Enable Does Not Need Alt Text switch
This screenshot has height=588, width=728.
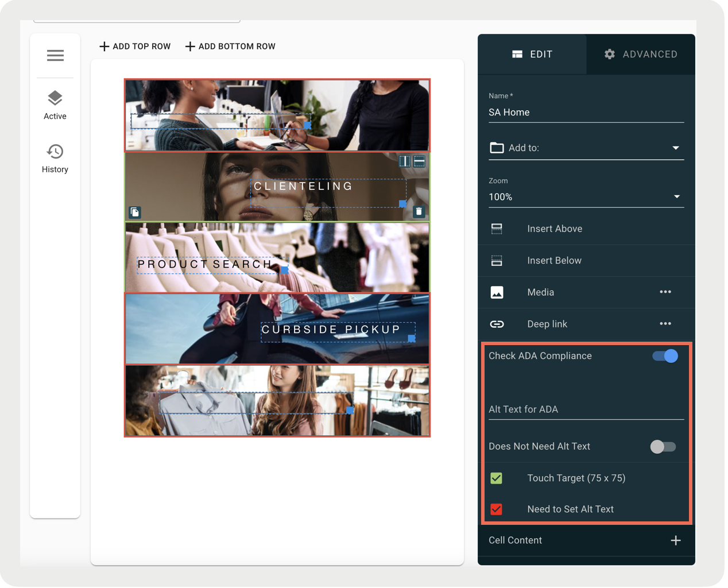pyautogui.click(x=663, y=447)
